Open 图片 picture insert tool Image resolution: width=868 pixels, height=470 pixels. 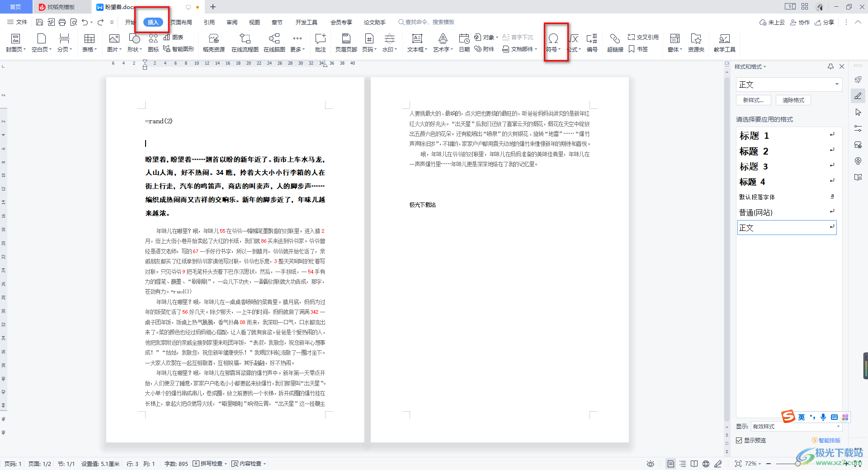114,43
